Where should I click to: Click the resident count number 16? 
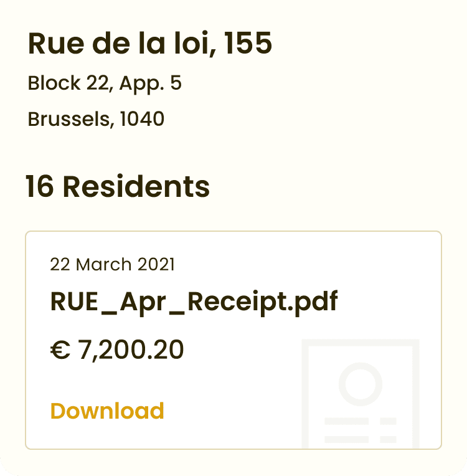pos(40,186)
